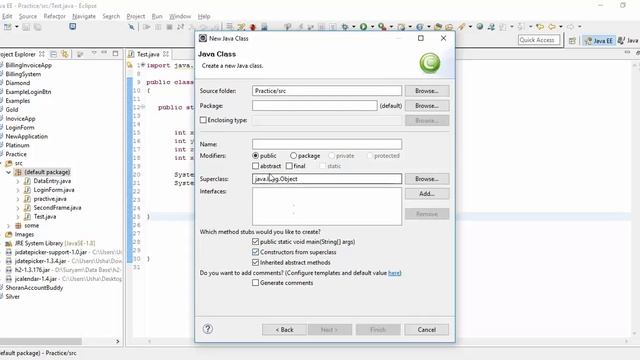640x360 pixels.
Task: Click Link with Editor icon in Project Explorer
Action: click(x=64, y=54)
